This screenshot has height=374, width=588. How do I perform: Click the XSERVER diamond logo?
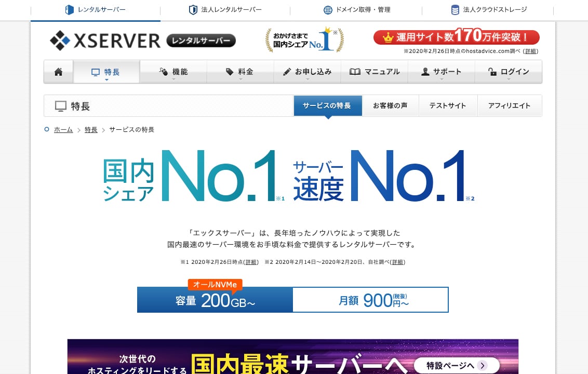click(61, 40)
